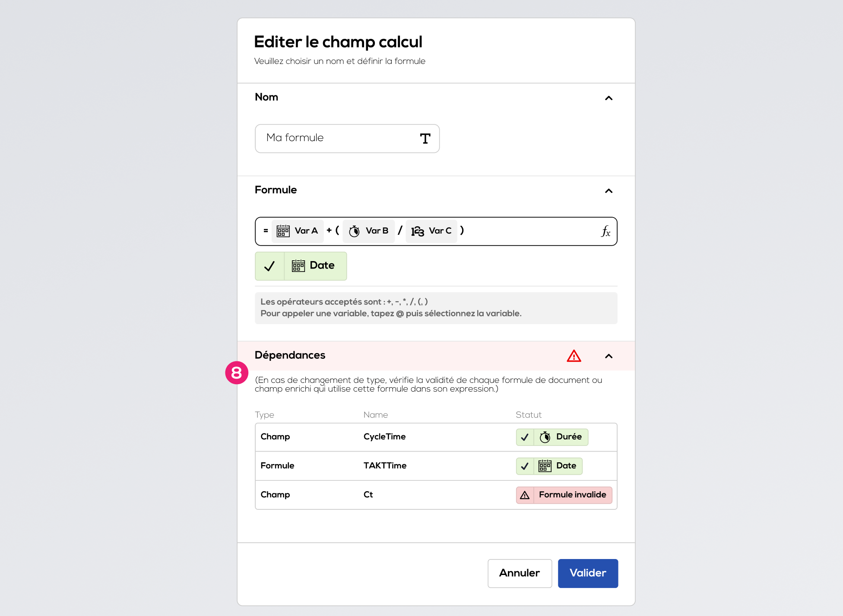Collapse the Dépendances section chevron
The image size is (843, 616).
tap(608, 356)
